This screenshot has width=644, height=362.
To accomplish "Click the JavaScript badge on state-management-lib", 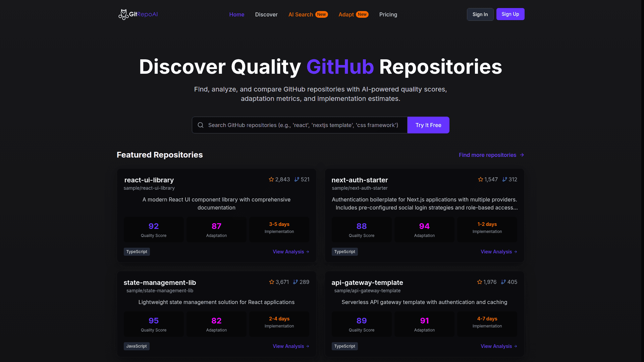I will [x=137, y=346].
